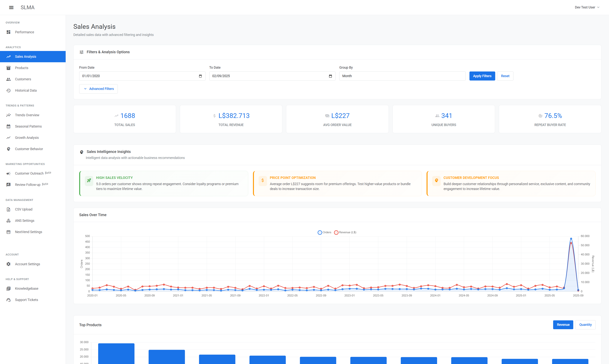This screenshot has width=609, height=364.
Task: Click the Account Settings gear icon
Action: pyautogui.click(x=8, y=264)
